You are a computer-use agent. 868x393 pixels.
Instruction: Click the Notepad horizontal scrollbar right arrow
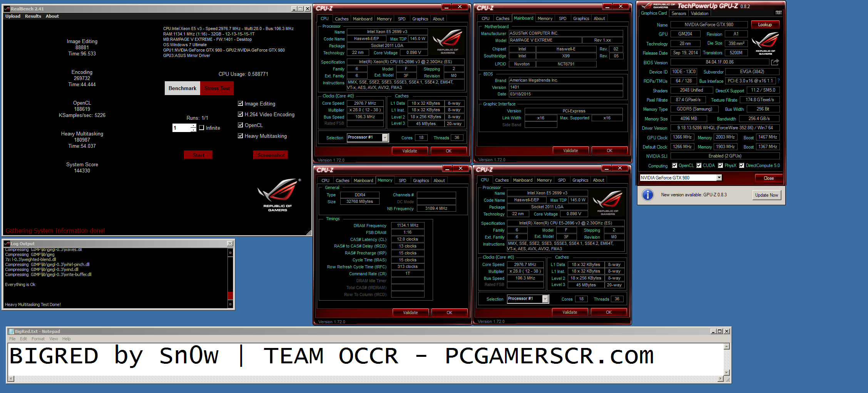point(721,379)
